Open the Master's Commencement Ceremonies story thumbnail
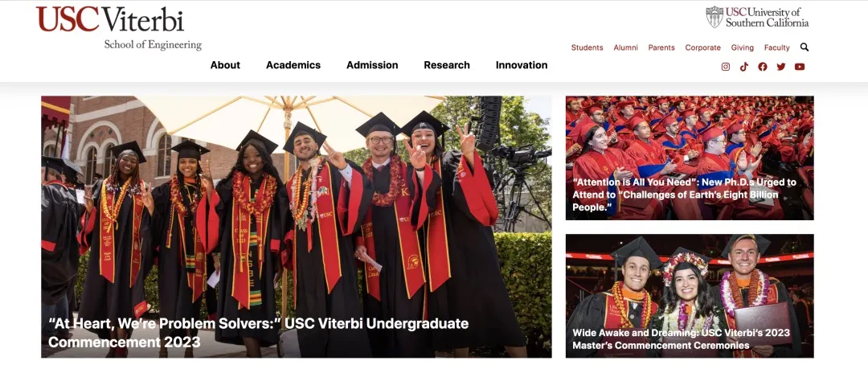Screen dimensions: 868x369 coord(690,296)
